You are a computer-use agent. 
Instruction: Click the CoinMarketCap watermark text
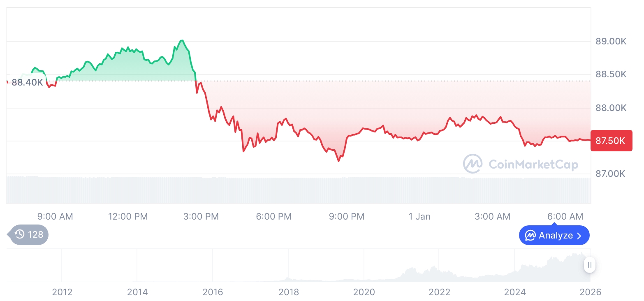(533, 164)
